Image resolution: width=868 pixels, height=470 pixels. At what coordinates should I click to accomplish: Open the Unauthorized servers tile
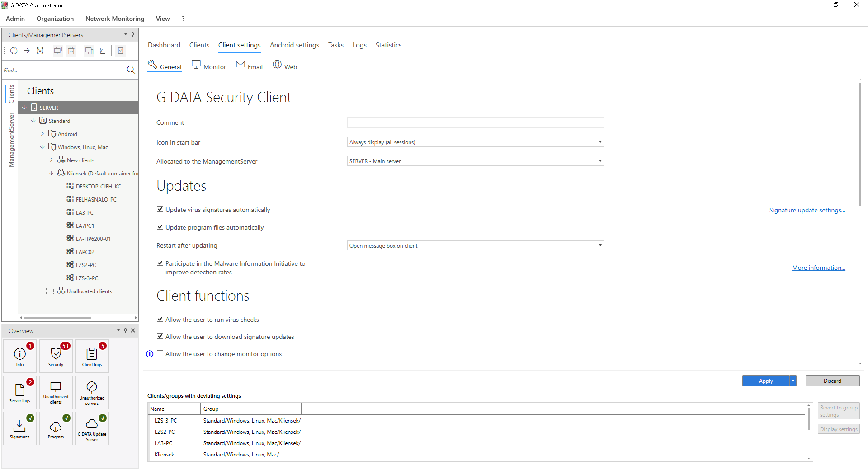(x=92, y=392)
